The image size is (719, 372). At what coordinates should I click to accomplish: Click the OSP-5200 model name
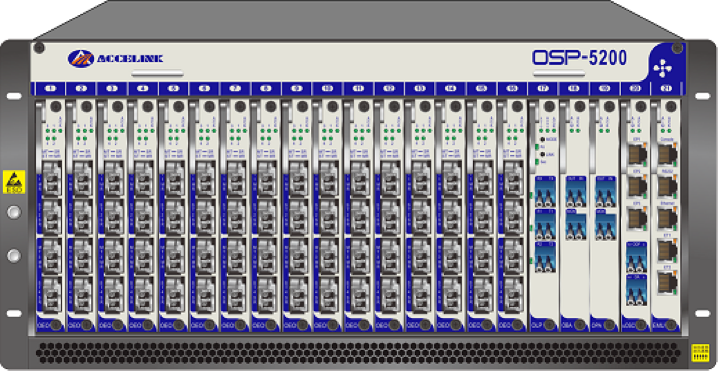[x=579, y=58]
